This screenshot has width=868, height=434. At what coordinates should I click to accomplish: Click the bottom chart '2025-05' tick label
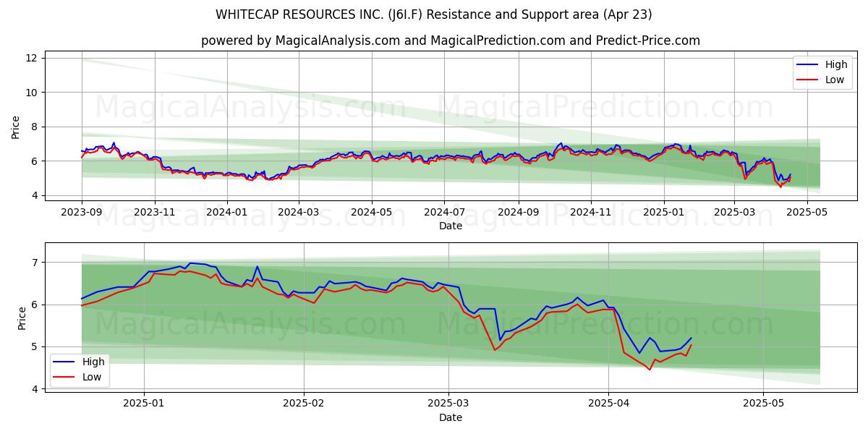[764, 403]
